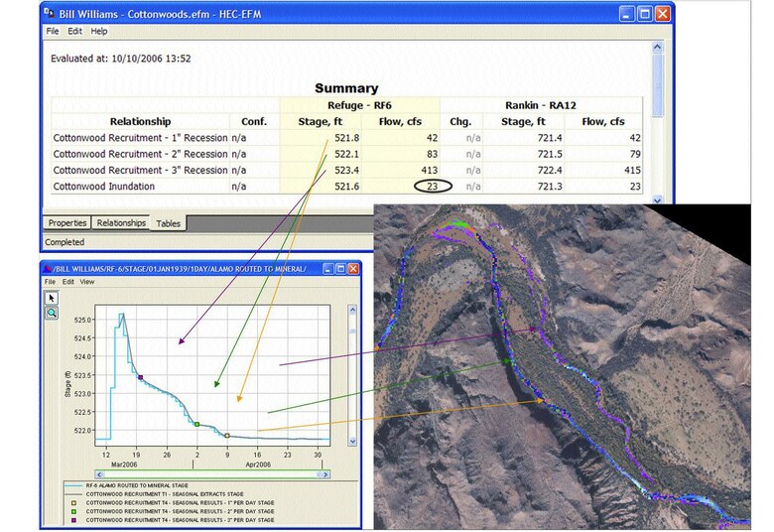Click plot horizontal scroll right arrow
Screen dimensions: 774x532
pos(323,474)
